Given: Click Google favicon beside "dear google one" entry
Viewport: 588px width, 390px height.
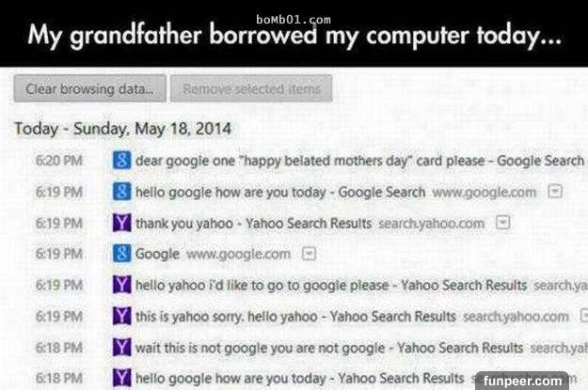Looking at the screenshot, I should tap(120, 161).
